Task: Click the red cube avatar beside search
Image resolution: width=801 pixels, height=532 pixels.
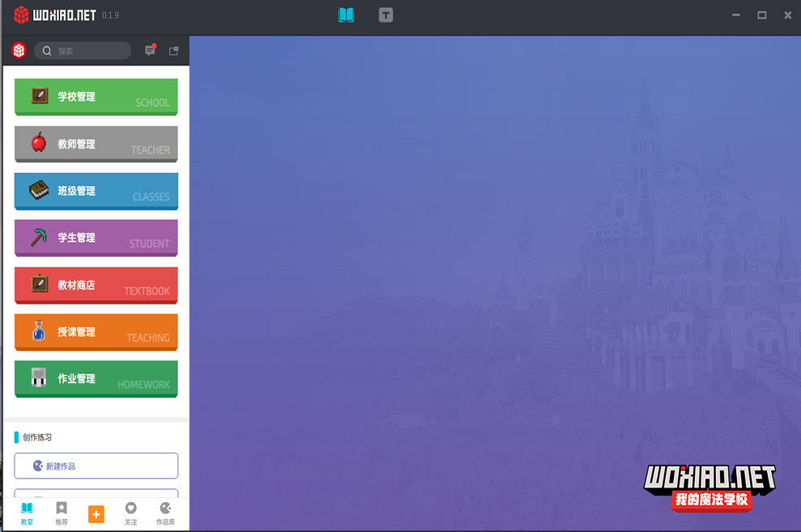Action: [19, 51]
